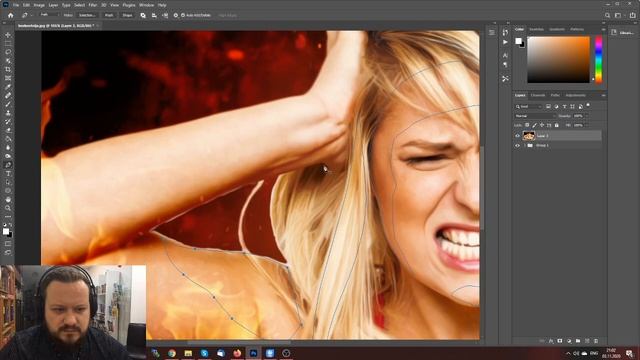Open the Layers panel flyout menu
Screen dimensions: 640x360
click(x=603, y=95)
